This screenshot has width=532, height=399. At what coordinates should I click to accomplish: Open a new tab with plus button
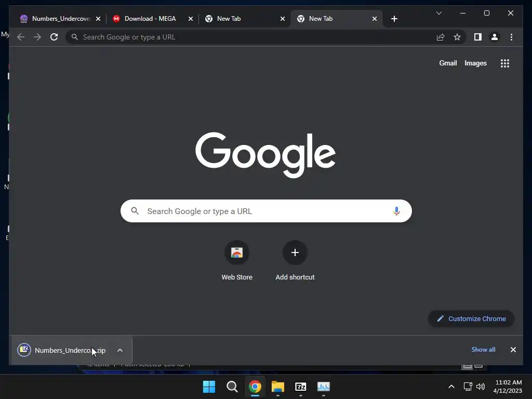(394, 19)
